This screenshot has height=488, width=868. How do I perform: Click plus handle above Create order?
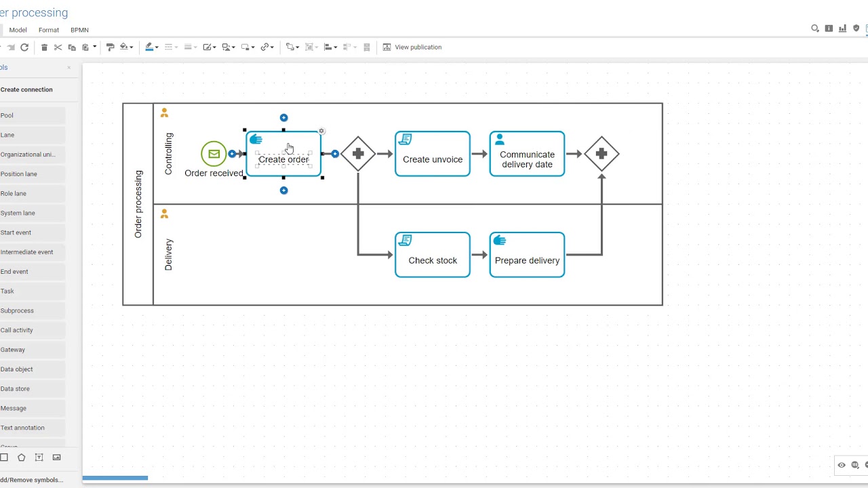tap(283, 118)
